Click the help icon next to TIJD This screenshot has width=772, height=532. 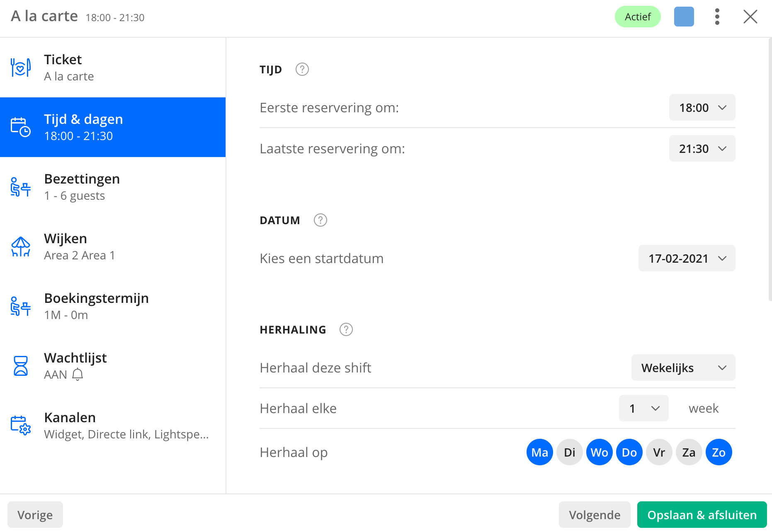pos(302,69)
